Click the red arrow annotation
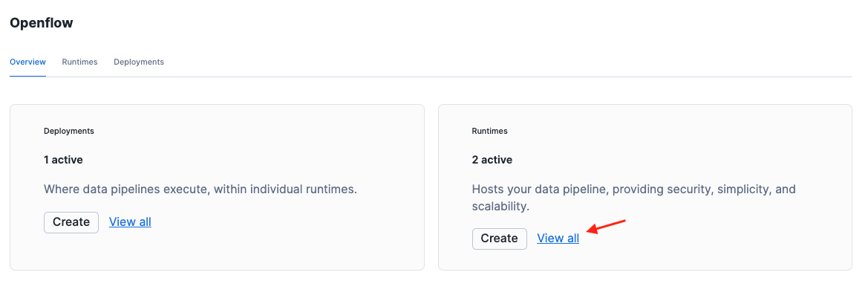 [607, 227]
